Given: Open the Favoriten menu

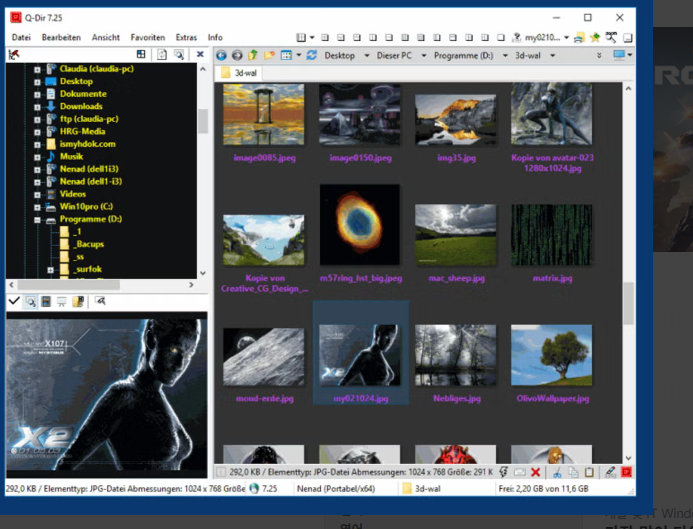Looking at the screenshot, I should [x=148, y=38].
